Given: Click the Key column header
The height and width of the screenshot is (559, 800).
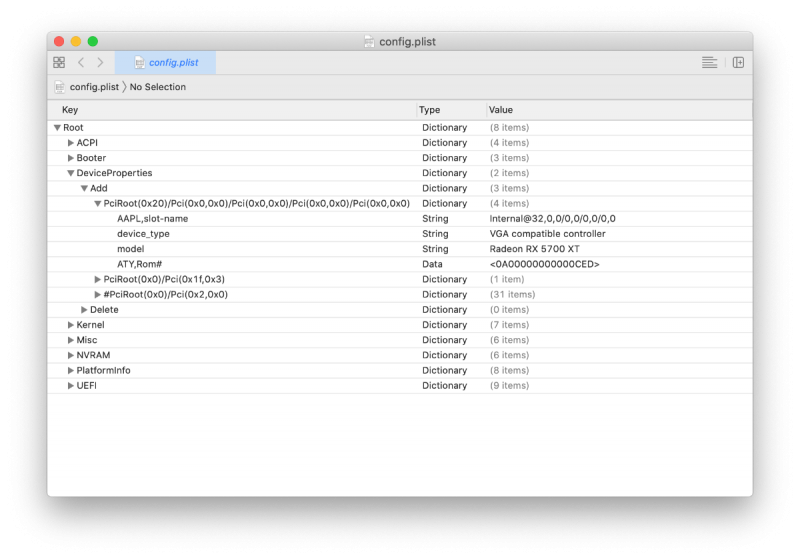Looking at the screenshot, I should tap(70, 110).
